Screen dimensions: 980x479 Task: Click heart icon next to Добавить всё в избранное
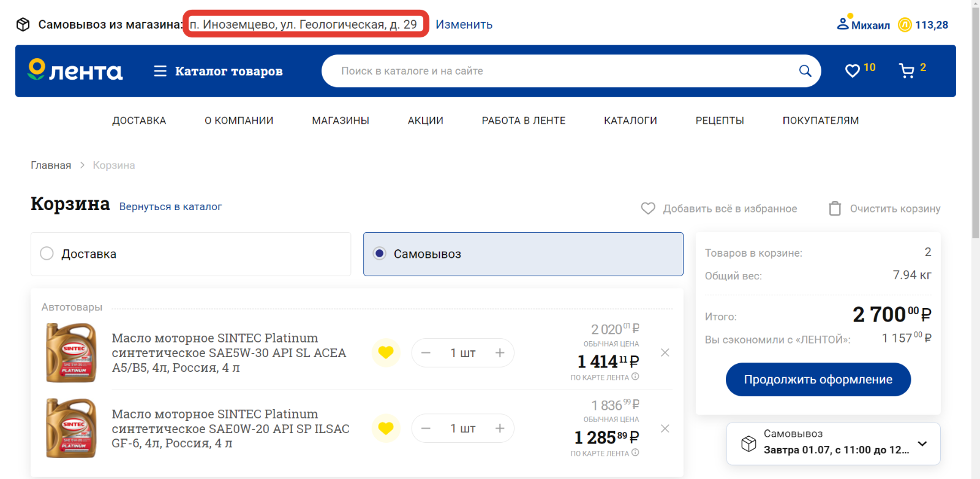tap(648, 208)
